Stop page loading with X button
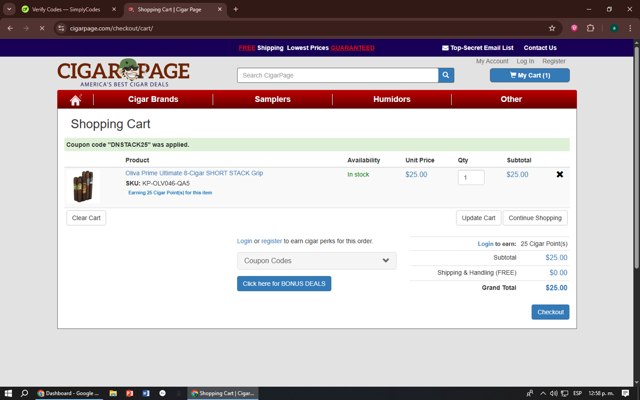Screen dimensions: 640x400 coord(42,28)
